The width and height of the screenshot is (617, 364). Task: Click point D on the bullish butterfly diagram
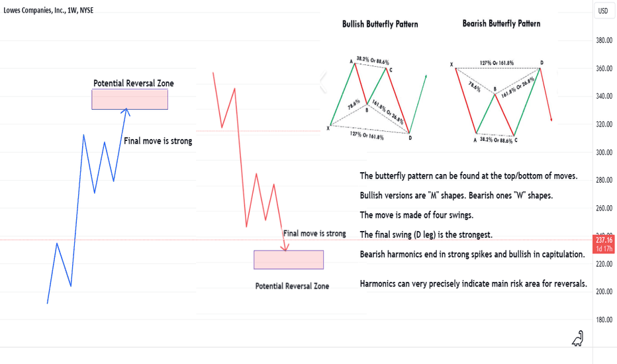pyautogui.click(x=410, y=138)
